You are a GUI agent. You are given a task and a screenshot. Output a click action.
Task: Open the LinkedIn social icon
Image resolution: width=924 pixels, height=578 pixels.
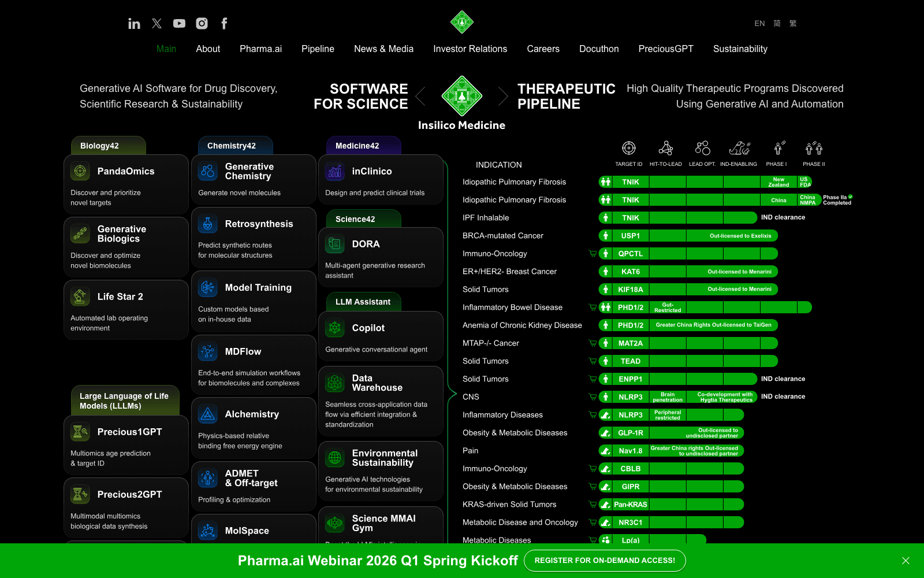134,24
